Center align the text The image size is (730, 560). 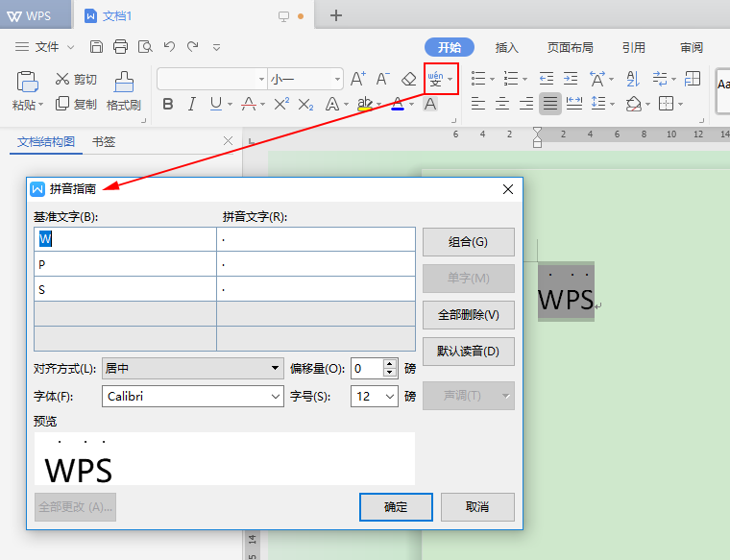click(501, 104)
